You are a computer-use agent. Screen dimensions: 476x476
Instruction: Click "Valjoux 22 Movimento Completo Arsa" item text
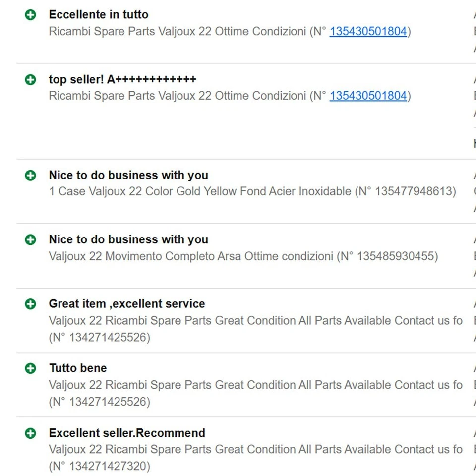pos(190,256)
